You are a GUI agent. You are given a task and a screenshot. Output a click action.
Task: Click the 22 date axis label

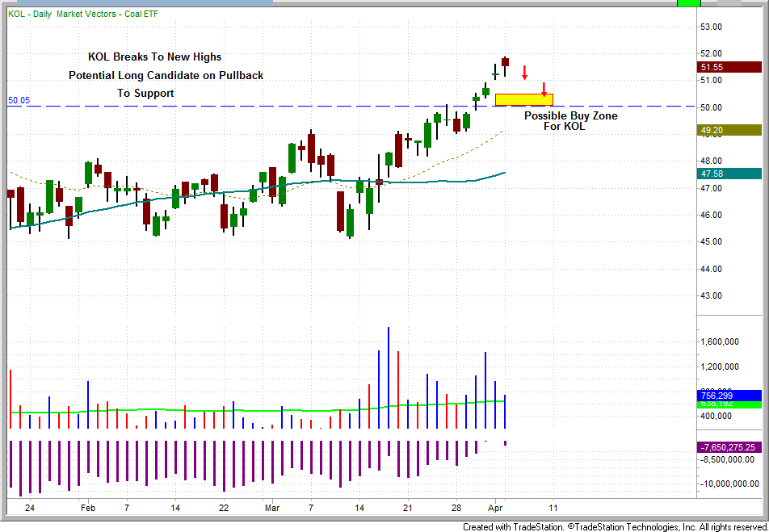click(223, 508)
